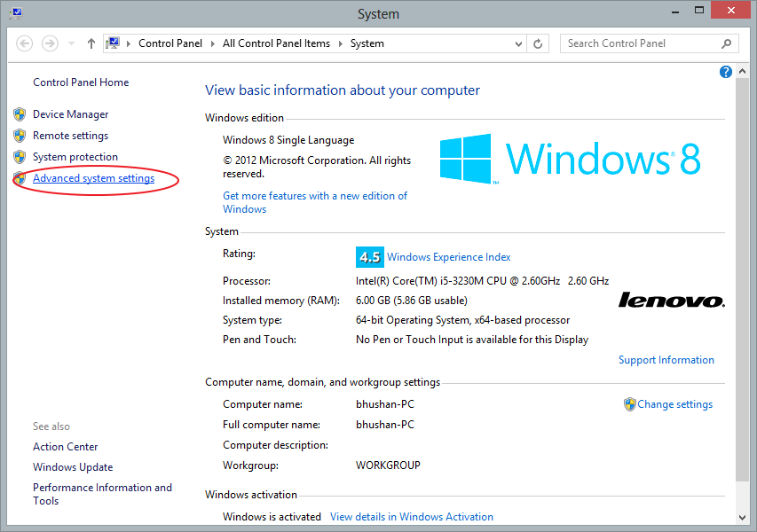Select All Control Panel Items breadcrumb
This screenshot has height=532, width=757.
(x=276, y=43)
